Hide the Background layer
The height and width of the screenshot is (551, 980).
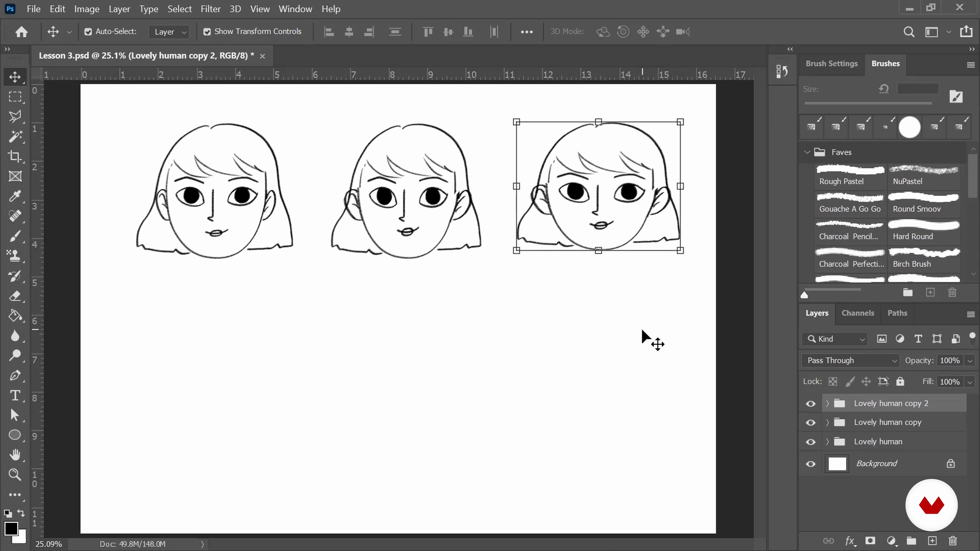811,464
